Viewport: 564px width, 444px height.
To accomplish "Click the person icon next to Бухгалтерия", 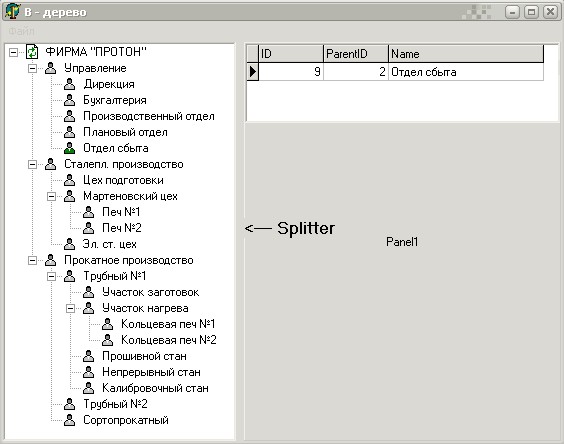I will (69, 100).
